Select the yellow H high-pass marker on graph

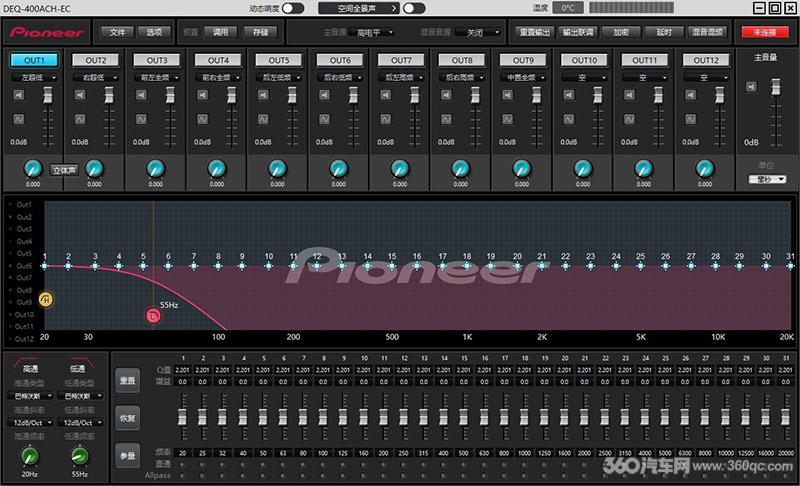[x=46, y=299]
